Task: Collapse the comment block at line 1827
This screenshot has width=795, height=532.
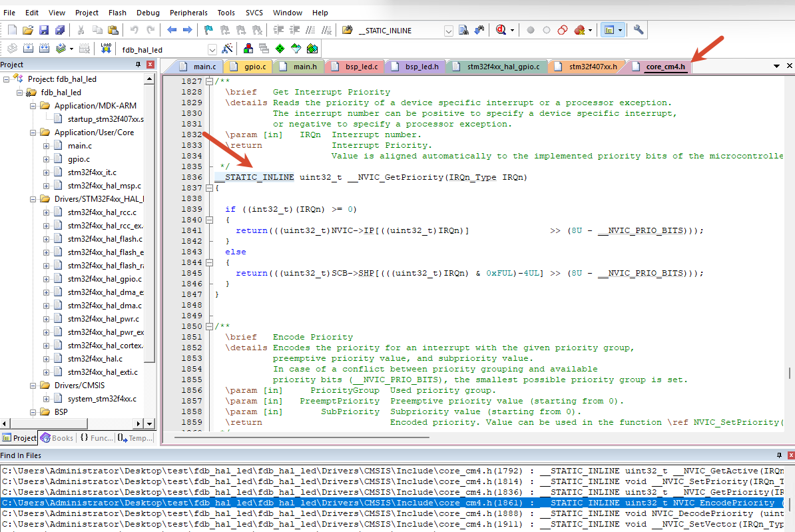Action: (209, 81)
